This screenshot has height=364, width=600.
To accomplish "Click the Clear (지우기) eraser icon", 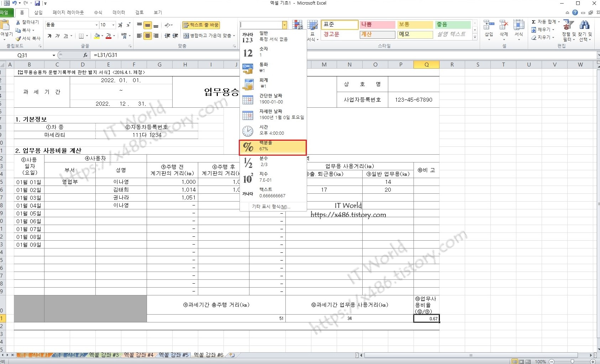I will [534, 37].
